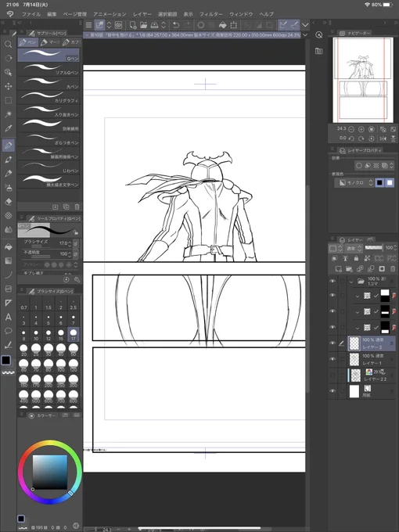399x532 pixels.
Task: Click the Scale/transform icon in command bar
Action: tap(234, 25)
